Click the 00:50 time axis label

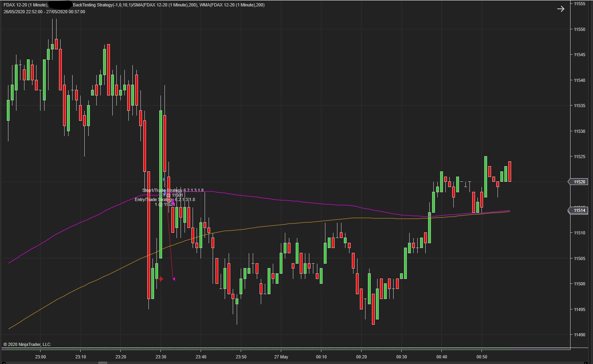[x=481, y=357]
